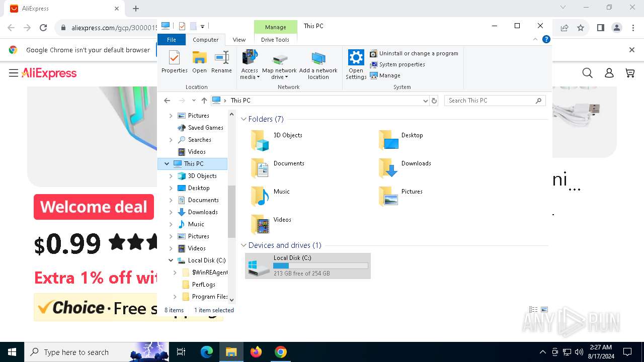Screen dimensions: 644x362
Task: Open the AliExpress shopping cart
Action: [x=630, y=73]
